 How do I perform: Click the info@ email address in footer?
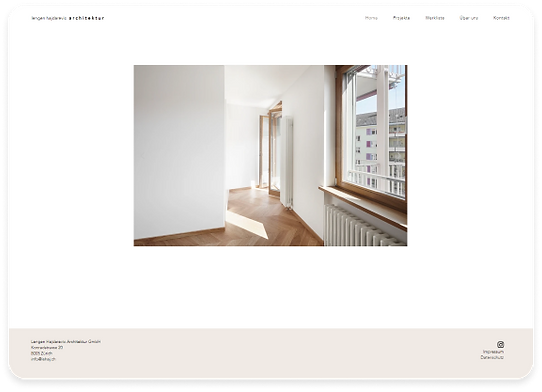(44, 359)
